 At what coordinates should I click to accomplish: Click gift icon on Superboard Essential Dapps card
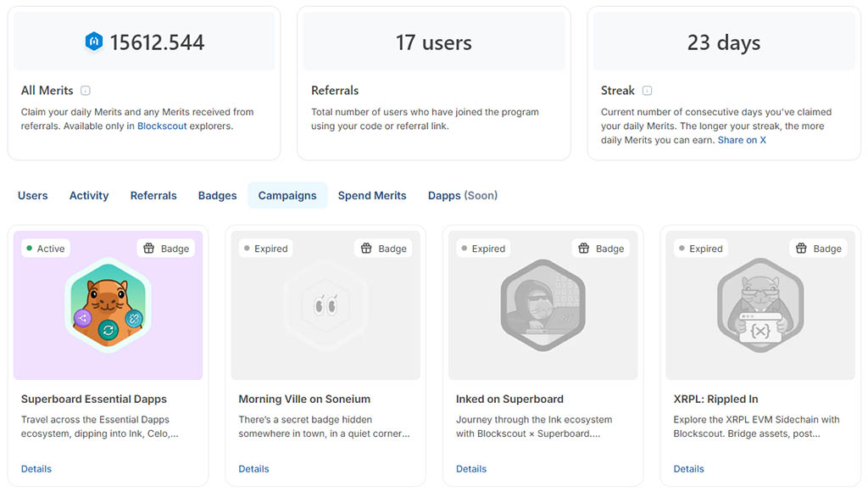(149, 249)
